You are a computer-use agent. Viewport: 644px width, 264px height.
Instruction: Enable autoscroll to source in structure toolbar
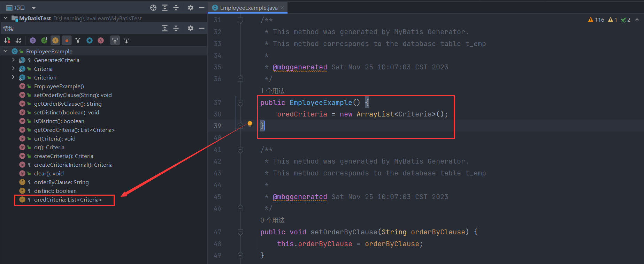[115, 40]
